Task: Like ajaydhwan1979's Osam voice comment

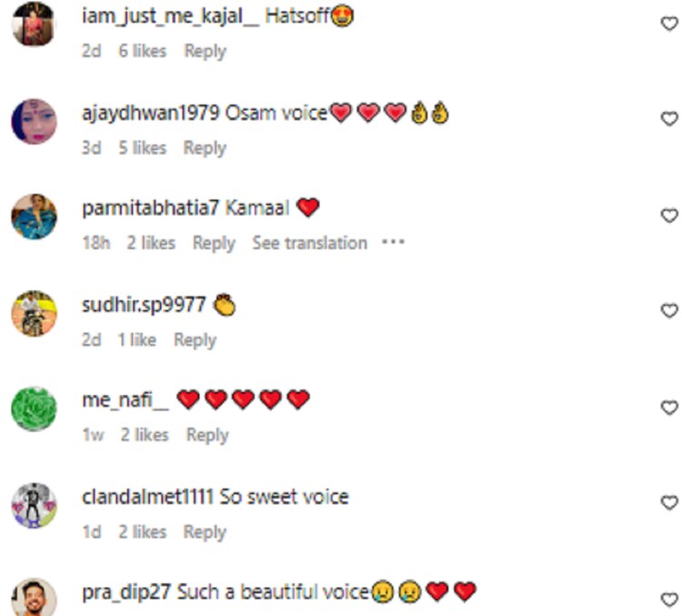Action: click(x=669, y=118)
